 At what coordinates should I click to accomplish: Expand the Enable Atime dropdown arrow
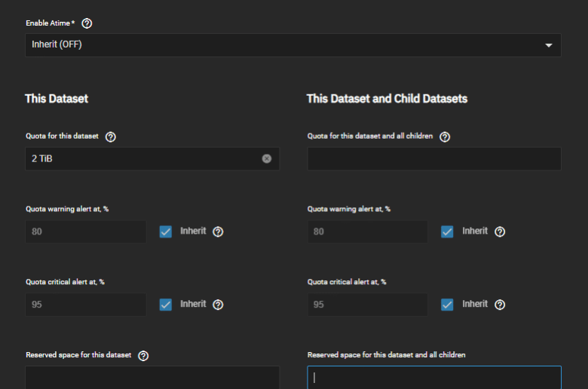point(549,45)
